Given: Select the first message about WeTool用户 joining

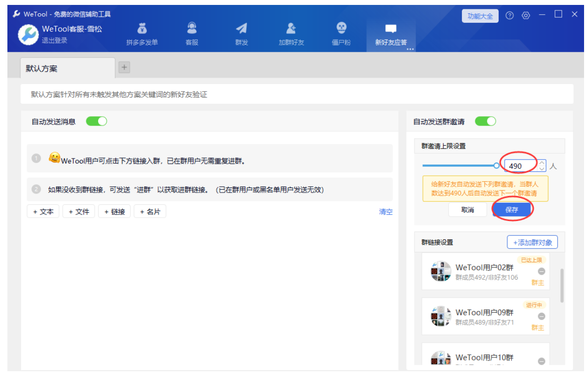Looking at the screenshot, I should 209,159.
